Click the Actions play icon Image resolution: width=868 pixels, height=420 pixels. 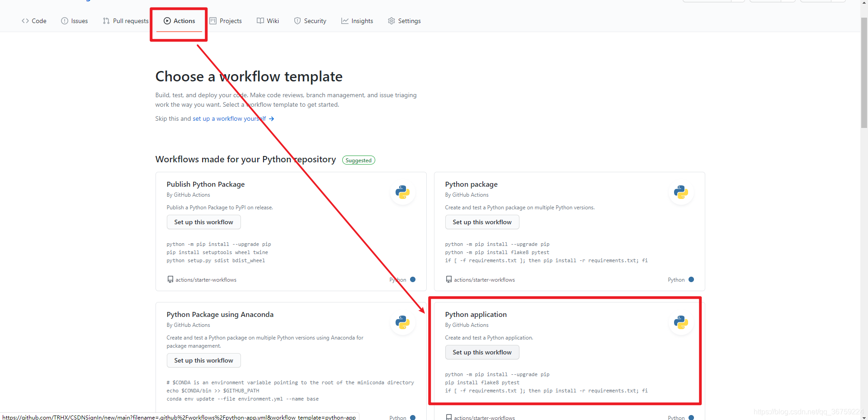coord(167,21)
